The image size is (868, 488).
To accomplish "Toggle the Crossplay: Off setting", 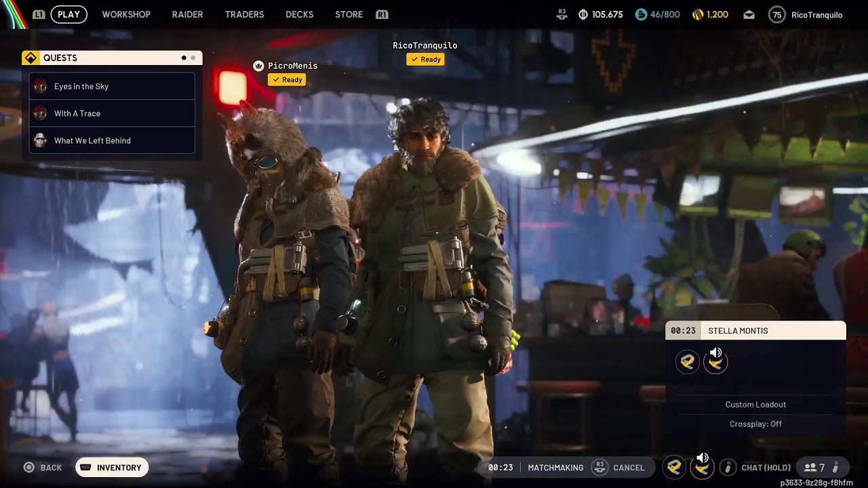I will (755, 424).
